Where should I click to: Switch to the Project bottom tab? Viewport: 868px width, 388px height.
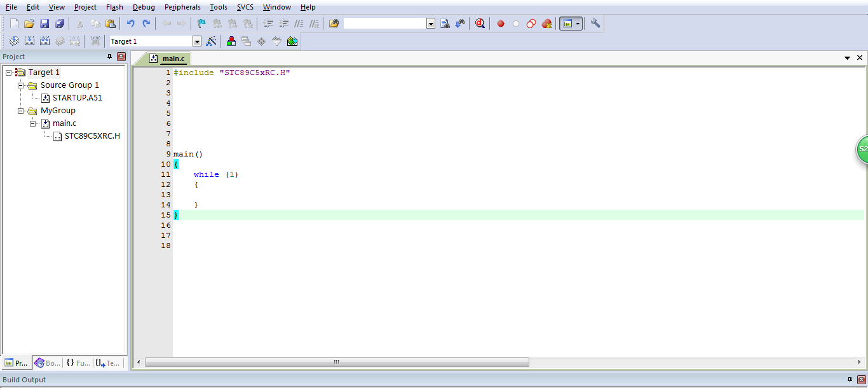tap(17, 363)
